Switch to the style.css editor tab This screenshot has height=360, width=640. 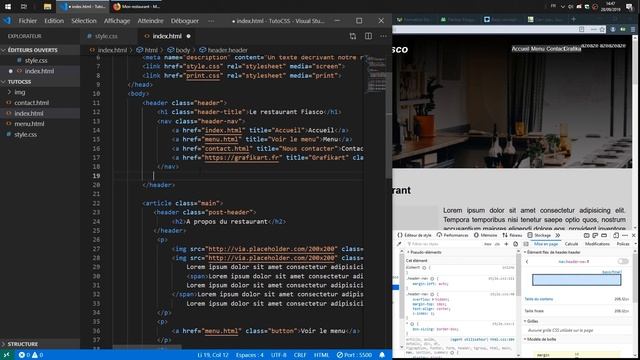tap(106, 36)
